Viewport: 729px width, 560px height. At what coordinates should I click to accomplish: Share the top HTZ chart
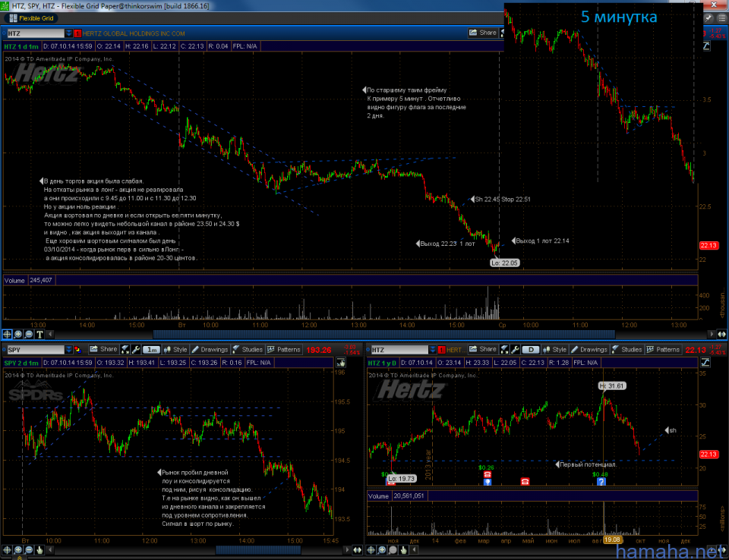pos(483,33)
